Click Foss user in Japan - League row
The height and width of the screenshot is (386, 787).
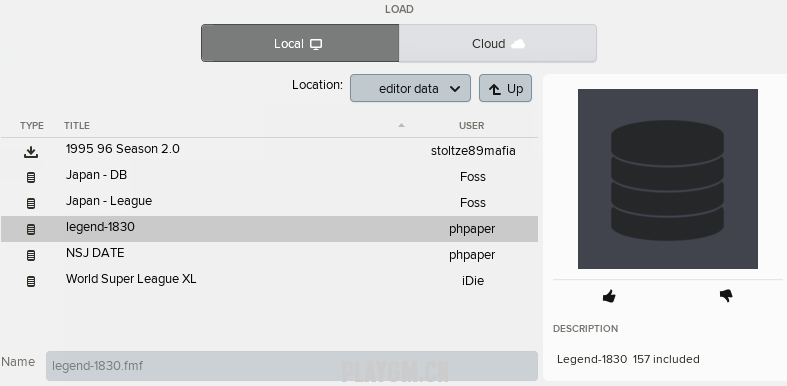[473, 203]
